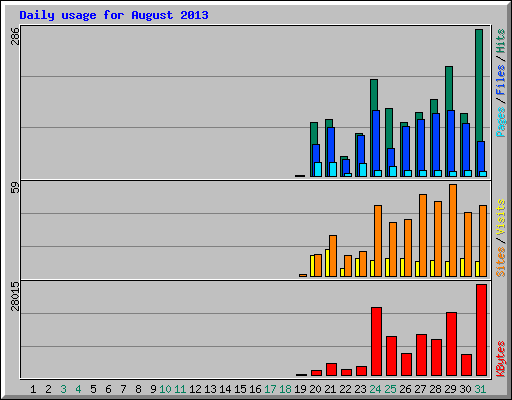512x400 pixels.
Task: Click the red KBytes bar for day 24
Action: coord(376,341)
